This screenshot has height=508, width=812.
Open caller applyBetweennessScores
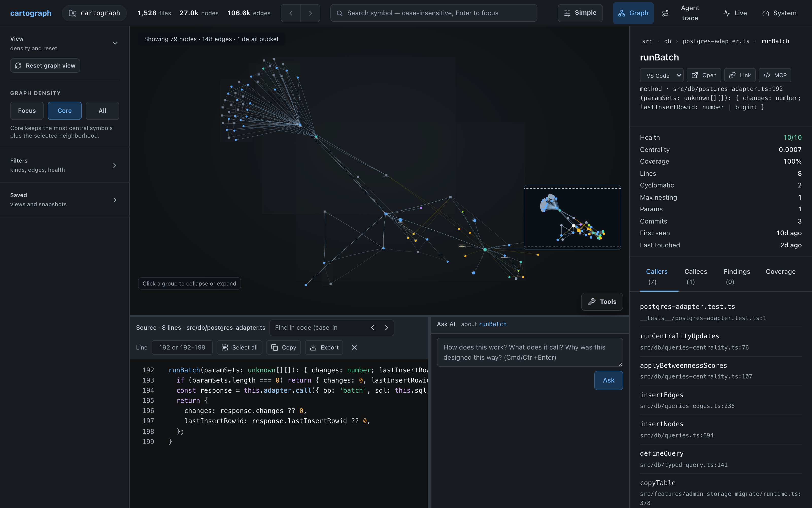[x=720, y=371]
